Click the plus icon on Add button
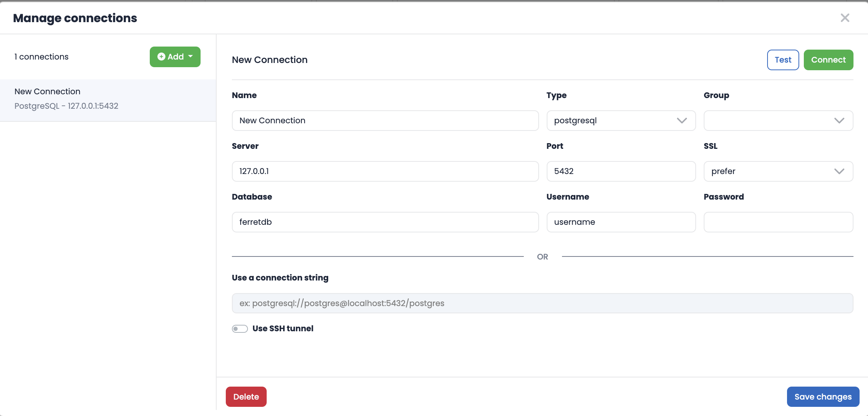868x416 pixels. tap(161, 57)
